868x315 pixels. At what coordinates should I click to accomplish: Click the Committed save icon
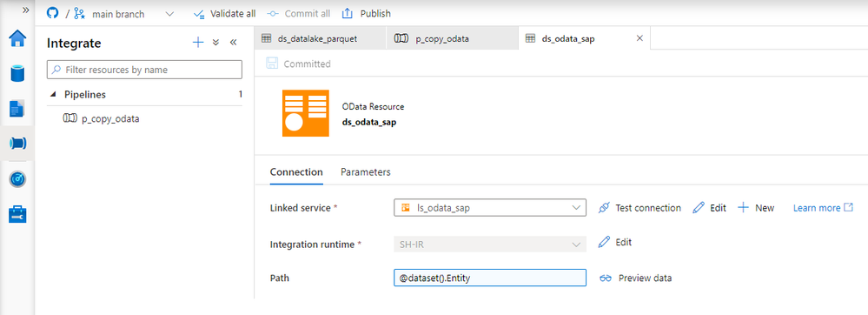pyautogui.click(x=272, y=64)
